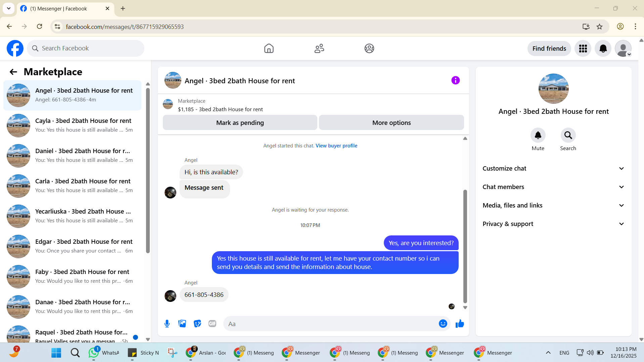The image size is (644, 362).
Task: Show hidden system tray icons
Action: click(x=548, y=353)
